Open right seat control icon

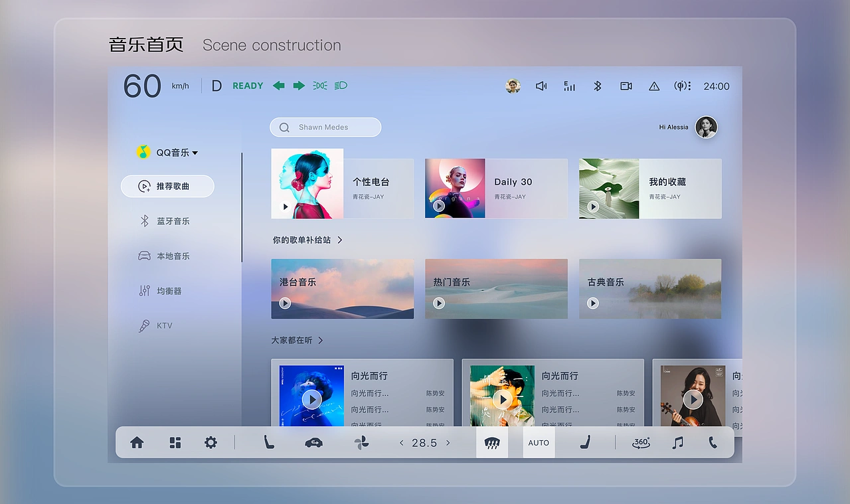585,442
